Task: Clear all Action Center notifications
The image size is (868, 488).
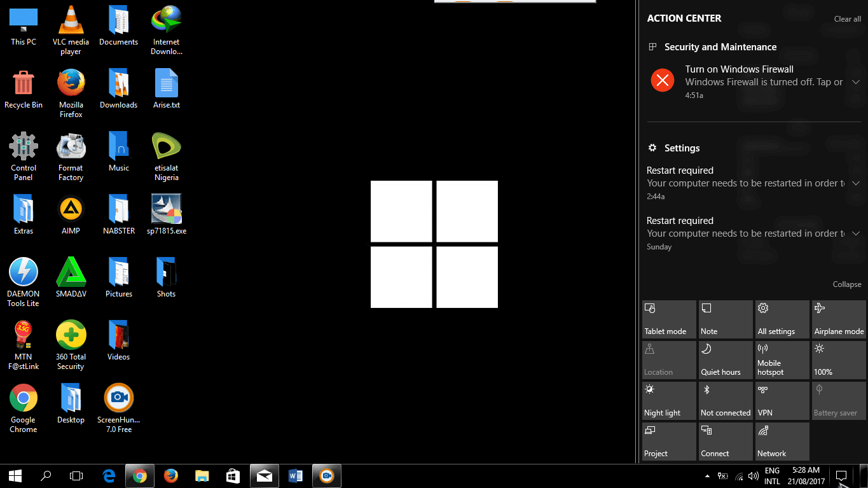Action: (x=848, y=19)
